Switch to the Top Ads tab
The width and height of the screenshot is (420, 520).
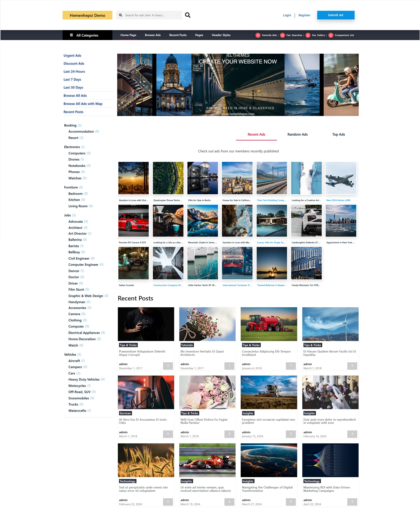(338, 134)
